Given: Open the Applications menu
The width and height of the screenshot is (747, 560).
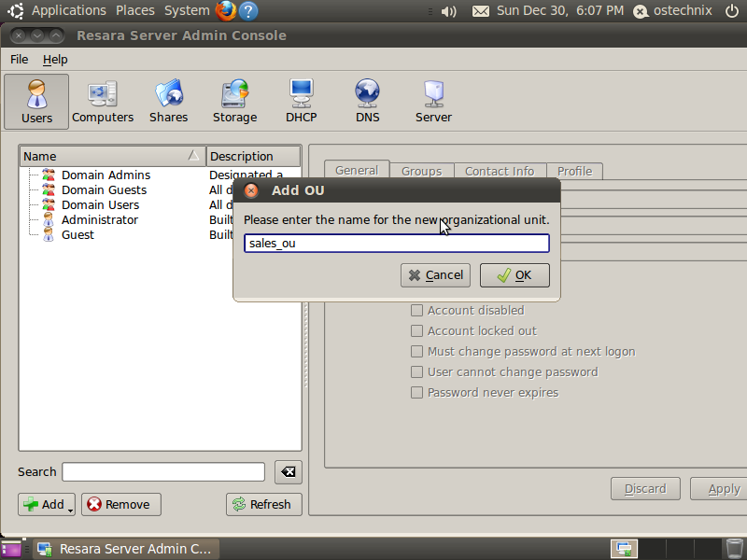Looking at the screenshot, I should coord(69,10).
